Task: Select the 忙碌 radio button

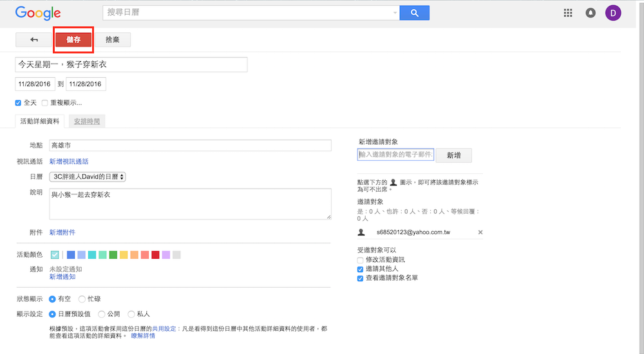Action: pos(82,299)
